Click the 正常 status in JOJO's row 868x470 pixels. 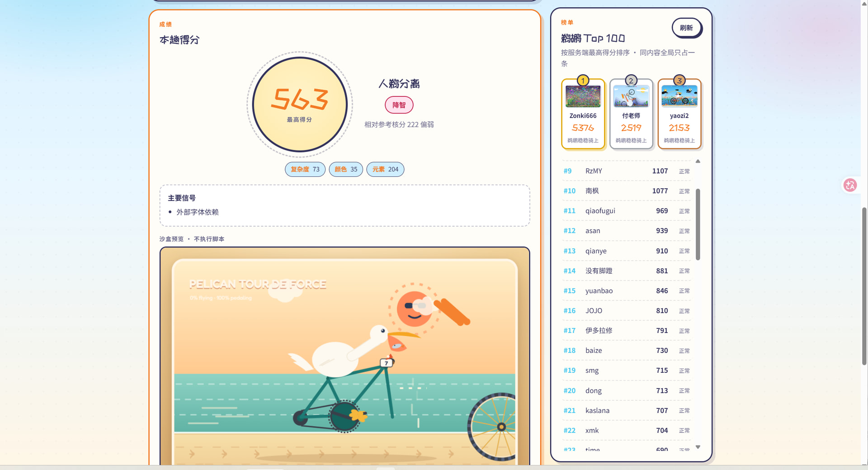point(684,311)
